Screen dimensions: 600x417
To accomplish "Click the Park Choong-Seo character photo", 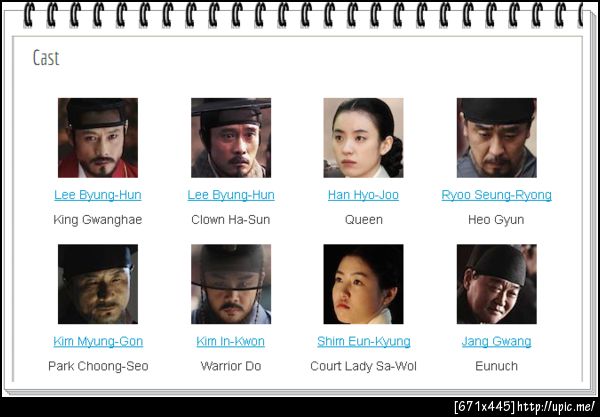I will (x=98, y=284).
